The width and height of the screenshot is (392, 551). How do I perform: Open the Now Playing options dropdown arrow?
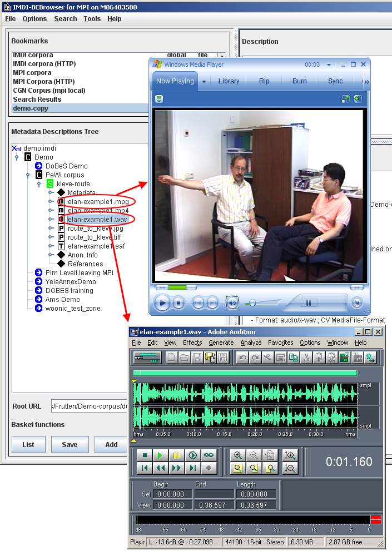(204, 82)
